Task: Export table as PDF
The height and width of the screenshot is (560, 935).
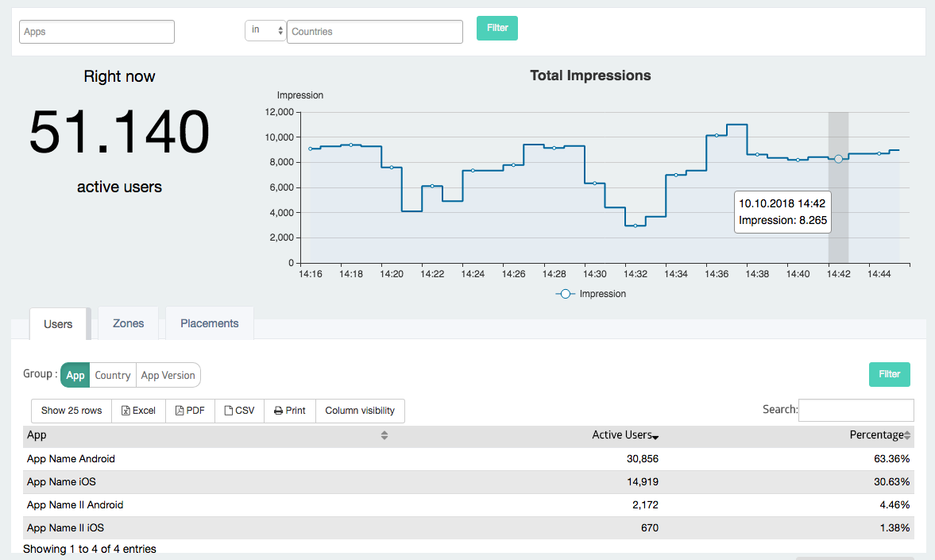Action: [x=190, y=411]
